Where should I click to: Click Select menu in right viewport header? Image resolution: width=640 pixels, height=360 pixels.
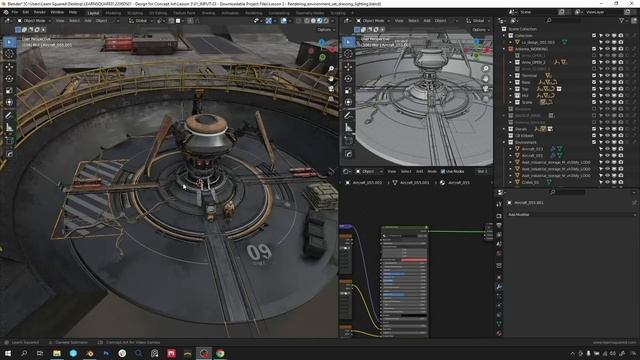(413, 20)
